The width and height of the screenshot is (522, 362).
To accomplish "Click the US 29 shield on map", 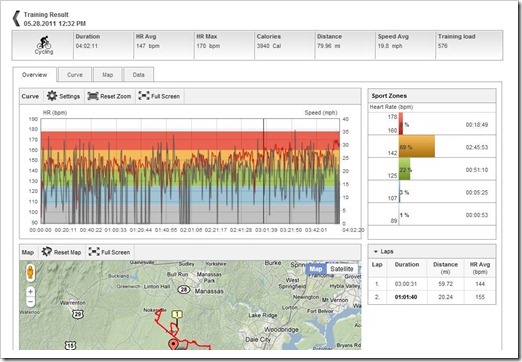I will 78,313.
